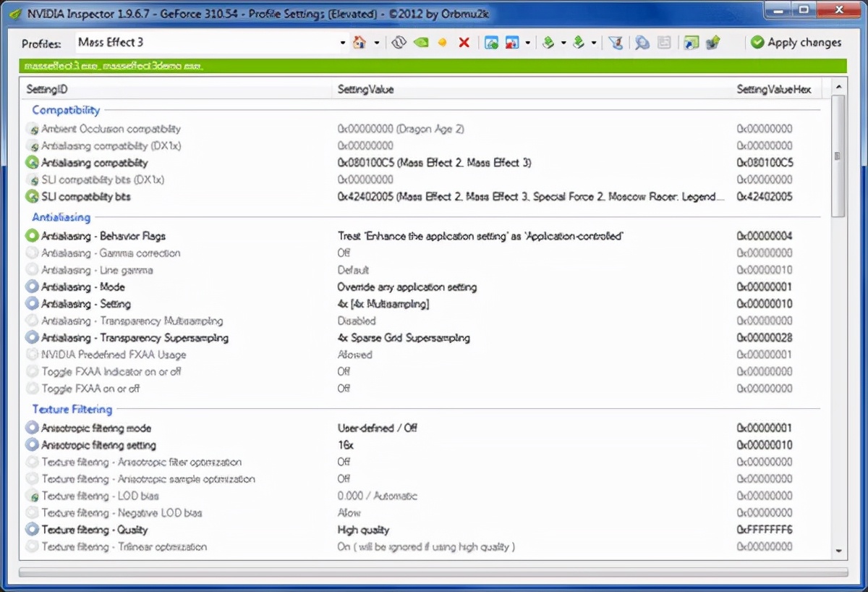
Task: Enable the modified-settings filter (funnel icon)
Action: (617, 43)
